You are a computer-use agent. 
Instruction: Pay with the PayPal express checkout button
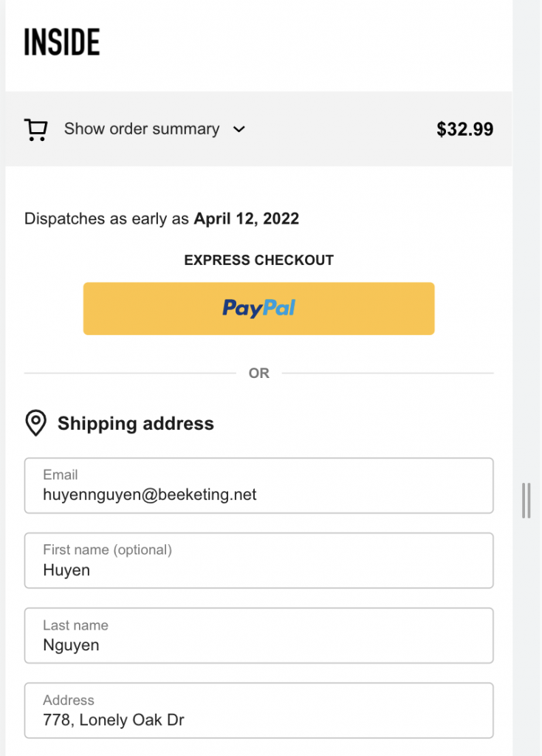pyautogui.click(x=259, y=309)
